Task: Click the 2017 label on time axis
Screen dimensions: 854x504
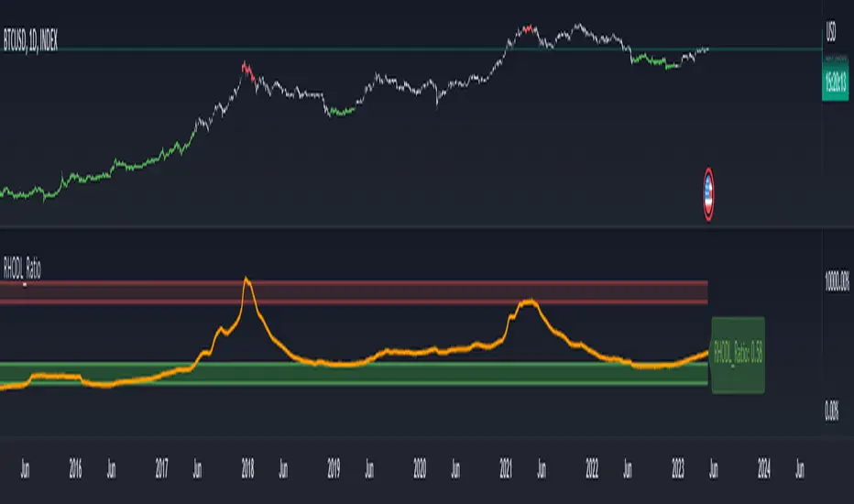Action: click(x=161, y=468)
